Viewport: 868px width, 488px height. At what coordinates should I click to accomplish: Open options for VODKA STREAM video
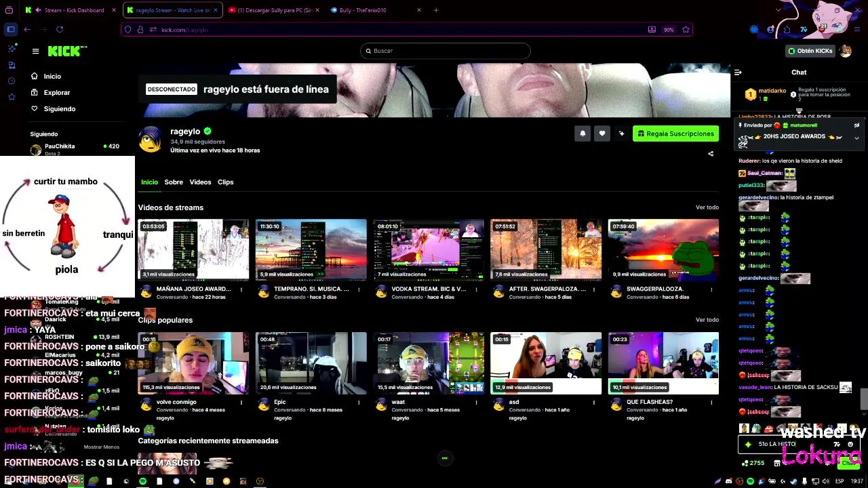(x=476, y=289)
